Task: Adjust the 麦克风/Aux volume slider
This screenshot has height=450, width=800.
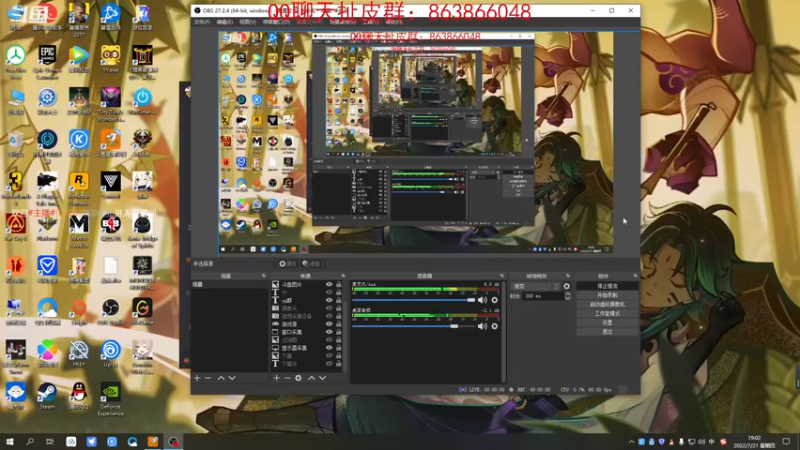Action: click(x=413, y=300)
